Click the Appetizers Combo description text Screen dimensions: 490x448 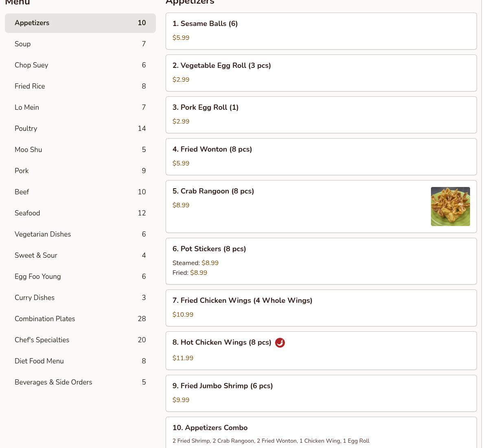tap(271, 441)
